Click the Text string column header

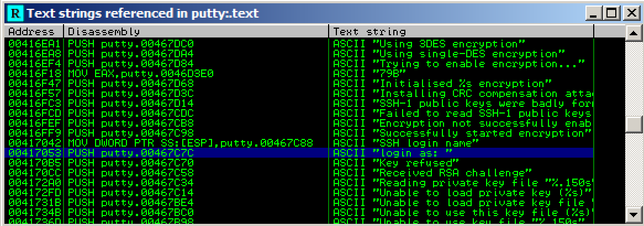[462, 31]
